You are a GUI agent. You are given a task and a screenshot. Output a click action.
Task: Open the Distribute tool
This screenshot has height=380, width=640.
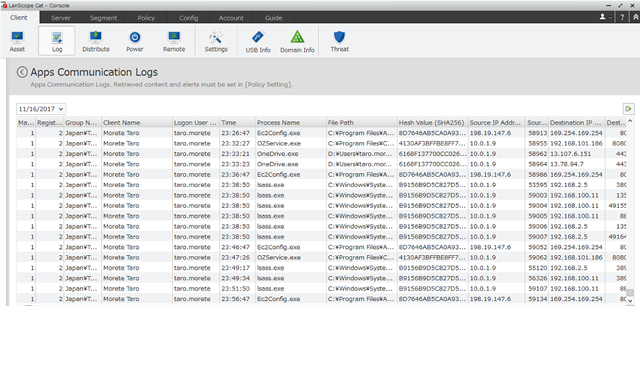[96, 41]
